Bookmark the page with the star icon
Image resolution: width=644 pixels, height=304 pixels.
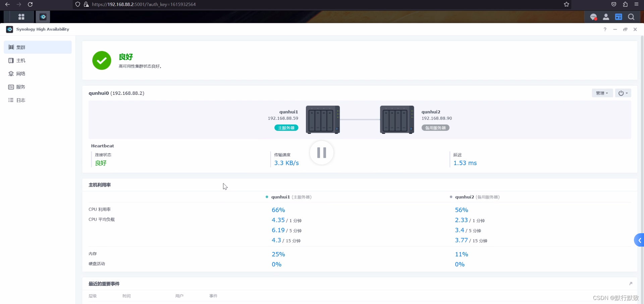click(567, 4)
